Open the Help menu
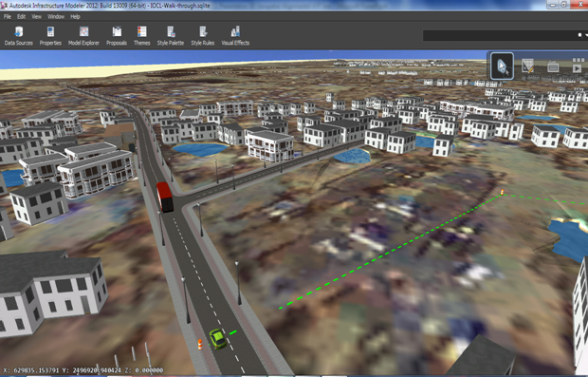The width and height of the screenshot is (588, 377). coord(75,16)
